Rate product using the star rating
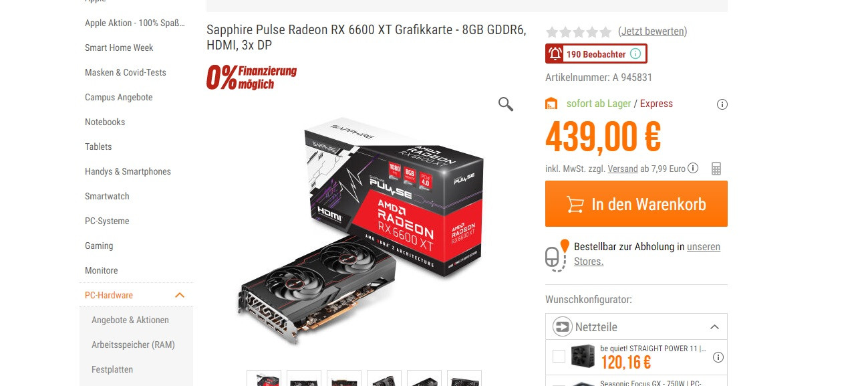 579,31
